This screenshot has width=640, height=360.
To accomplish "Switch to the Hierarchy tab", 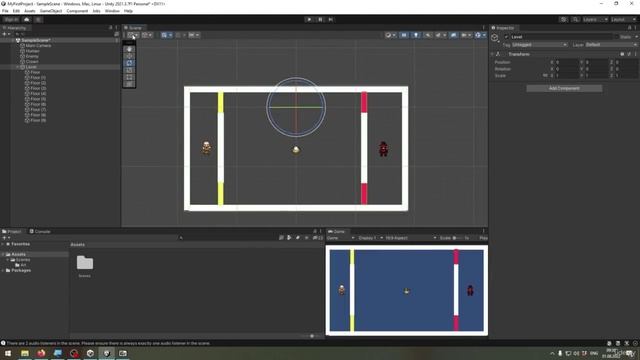I will [x=15, y=28].
